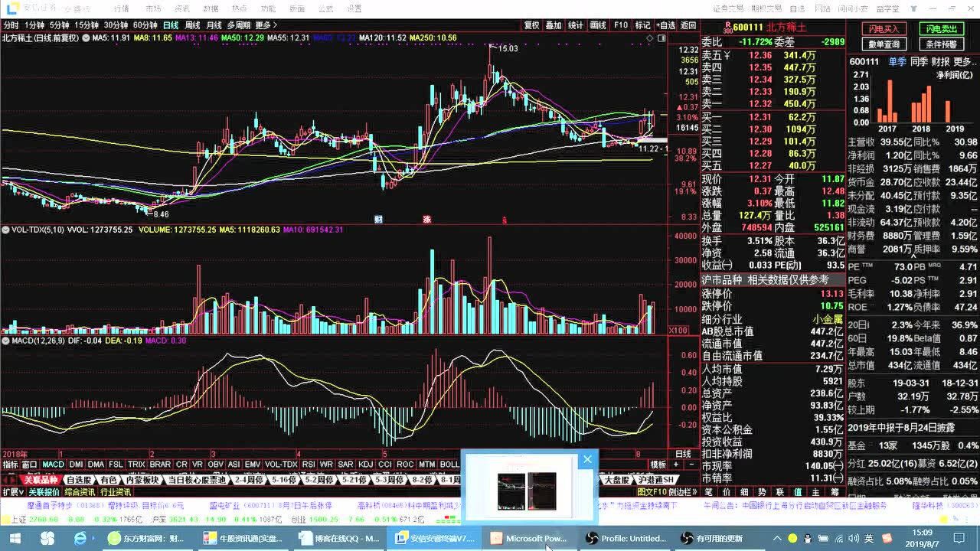Select 自选股 watchlist tab
This screenshot has width=980, height=551.
click(x=79, y=480)
